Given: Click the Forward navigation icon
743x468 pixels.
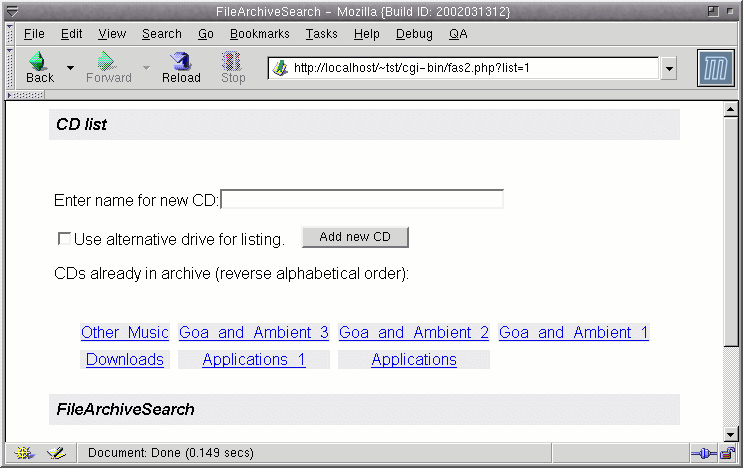Looking at the screenshot, I should tap(108, 67).
